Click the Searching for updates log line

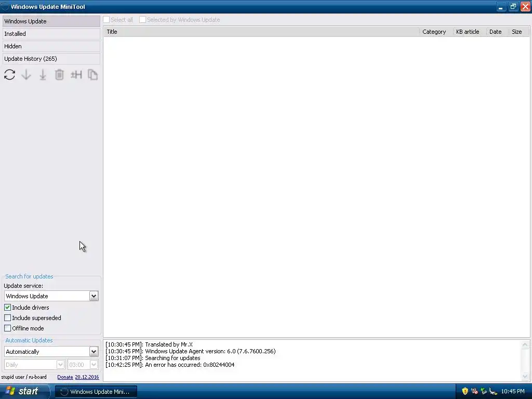pos(153,358)
